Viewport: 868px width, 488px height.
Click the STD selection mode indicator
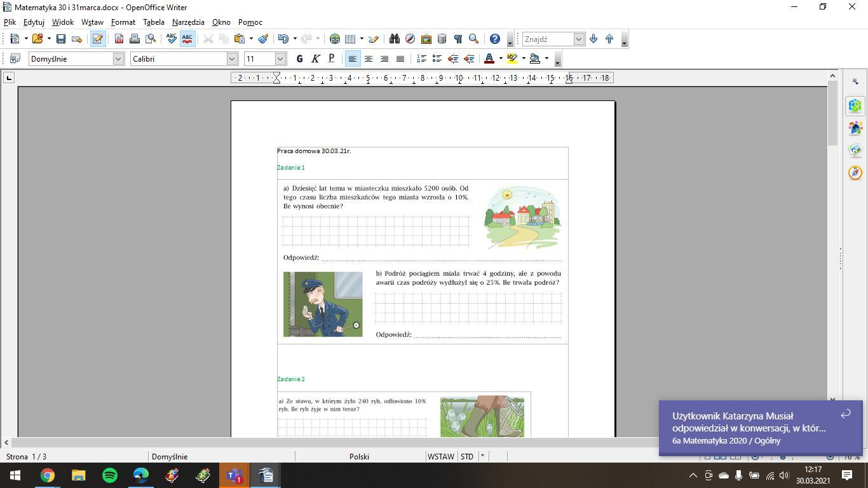467,456
